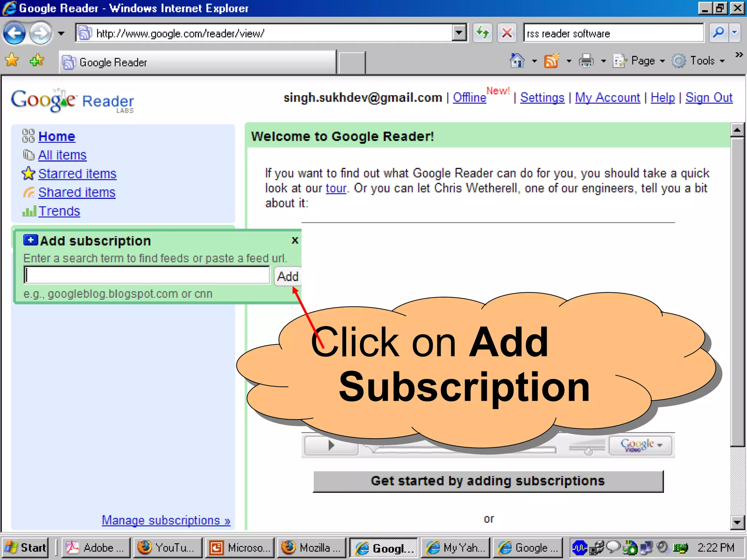Click the RSS feeds icon in toolbar

(x=551, y=61)
